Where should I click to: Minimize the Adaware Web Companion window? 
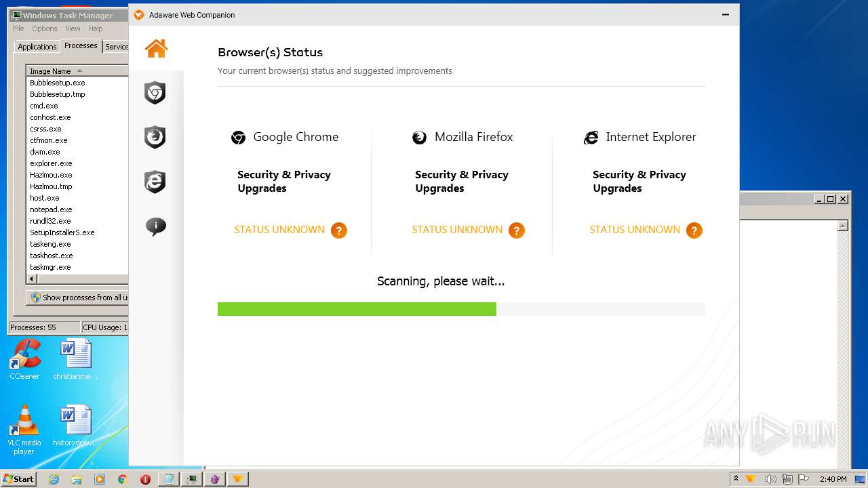726,15
